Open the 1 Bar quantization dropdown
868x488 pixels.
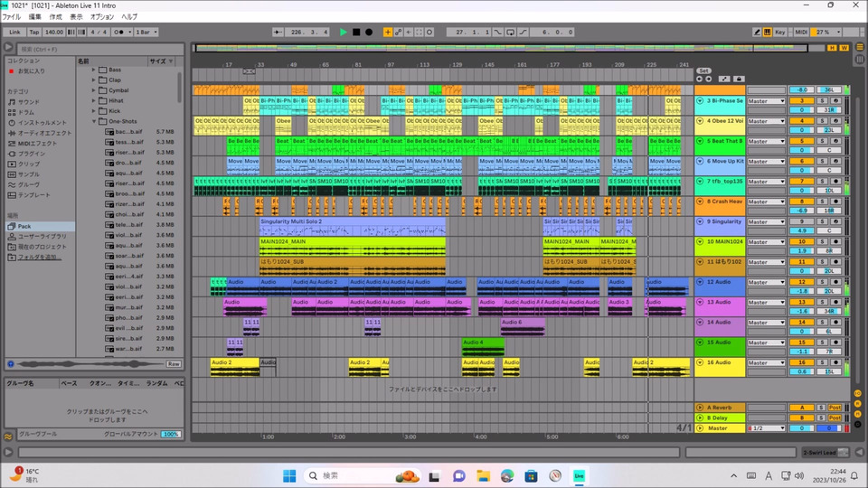tap(145, 32)
